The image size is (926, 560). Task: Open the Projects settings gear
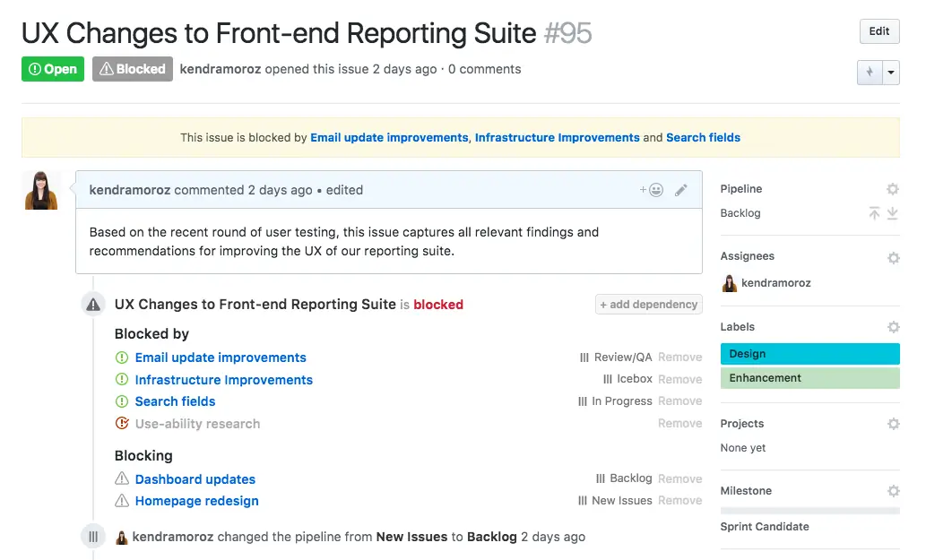[x=894, y=424]
